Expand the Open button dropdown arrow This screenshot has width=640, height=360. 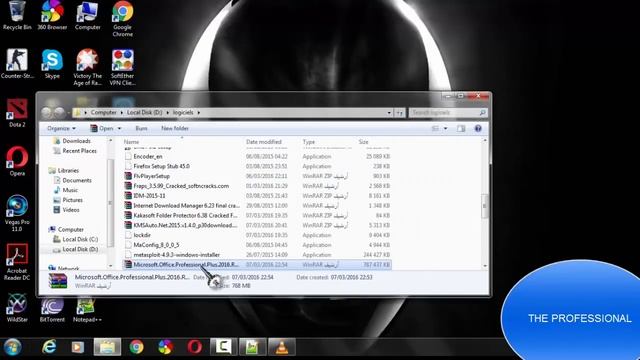point(120,129)
